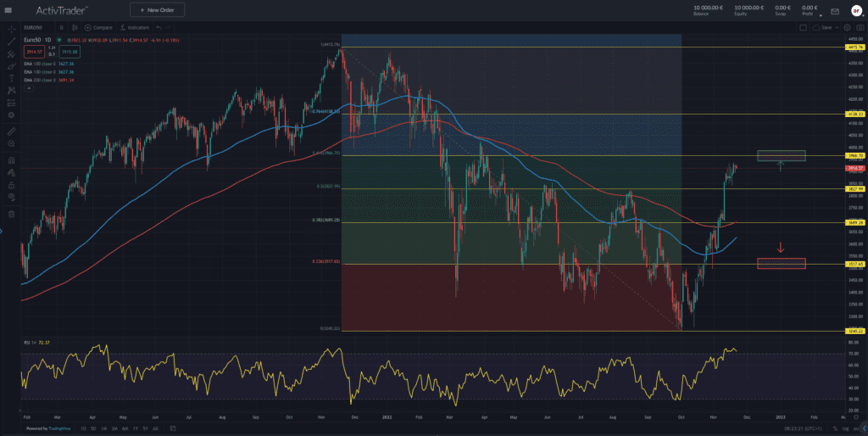868x436 pixels.
Task: Click the Compare symbol button
Action: 98,28
